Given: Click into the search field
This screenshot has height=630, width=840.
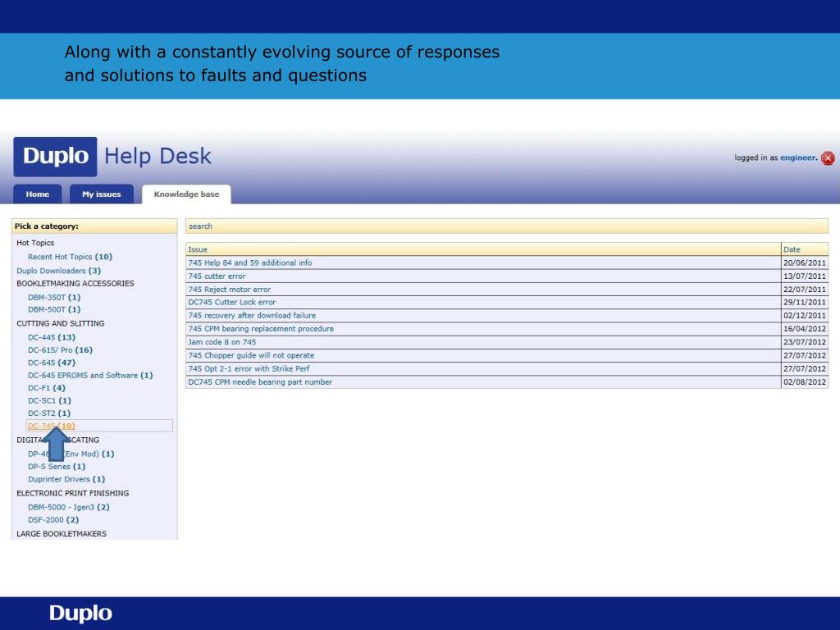Looking at the screenshot, I should 507,226.
